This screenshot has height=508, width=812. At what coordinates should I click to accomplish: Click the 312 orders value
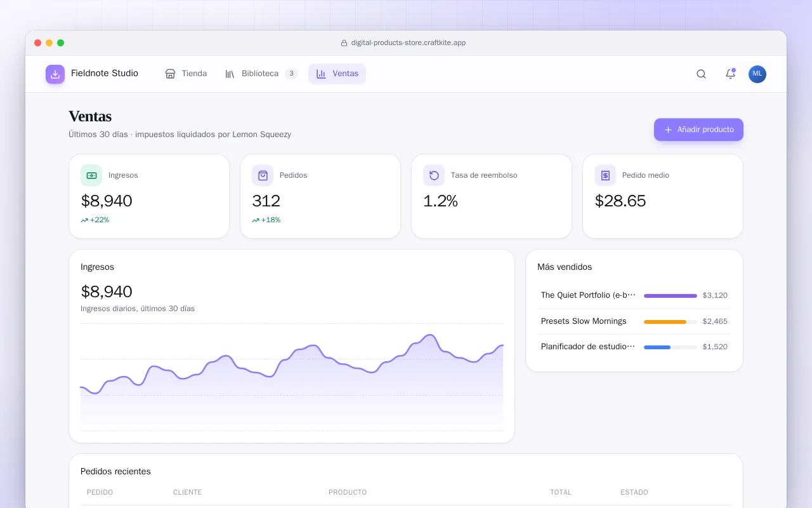[x=266, y=201]
